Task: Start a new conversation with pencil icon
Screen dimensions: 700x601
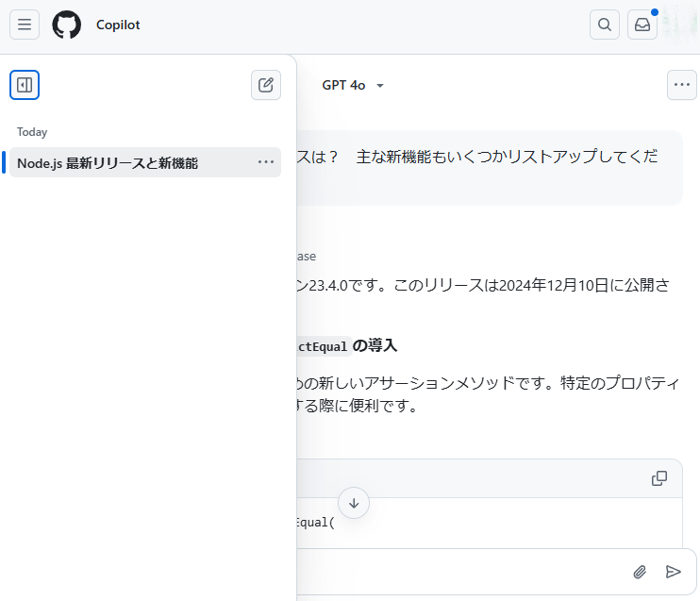Action: coord(266,85)
